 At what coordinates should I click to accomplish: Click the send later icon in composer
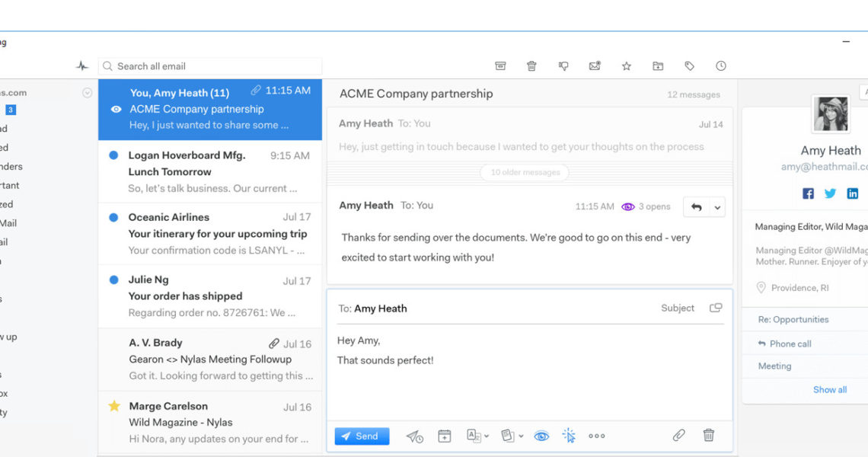click(x=414, y=436)
